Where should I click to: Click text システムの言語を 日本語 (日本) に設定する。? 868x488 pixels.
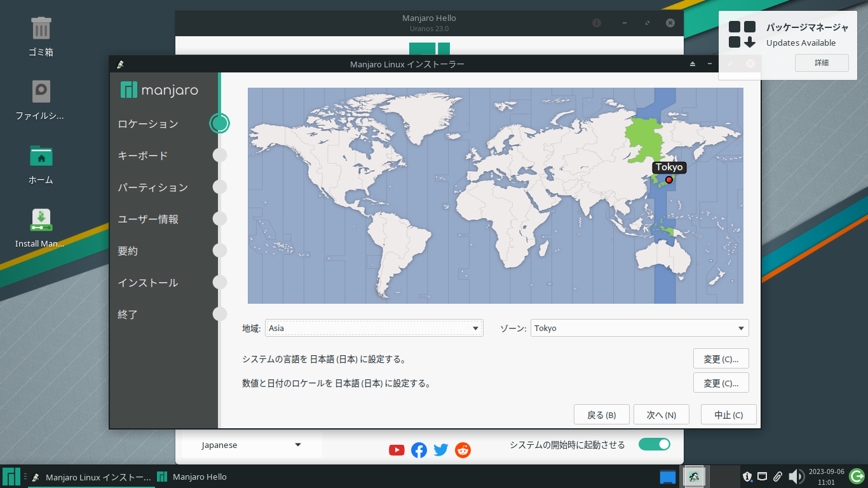324,359
